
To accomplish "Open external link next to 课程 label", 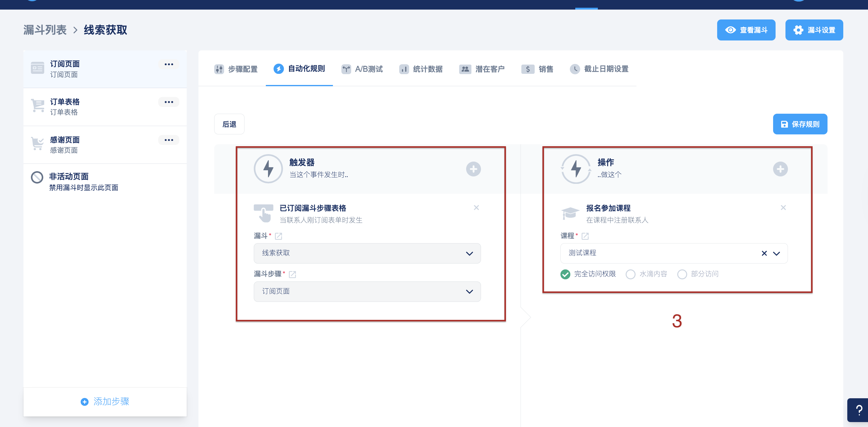I will click(585, 236).
